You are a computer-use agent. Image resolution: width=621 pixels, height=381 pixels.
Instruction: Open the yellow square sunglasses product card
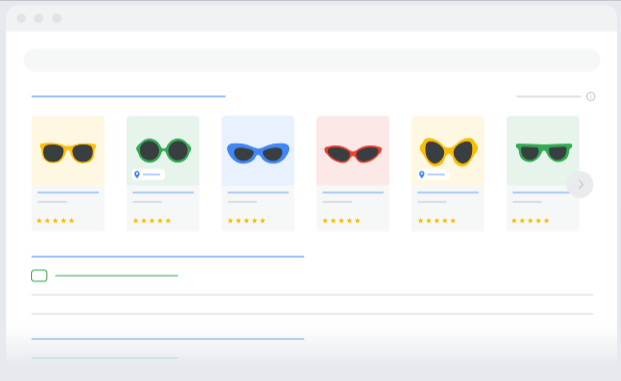[x=68, y=173]
